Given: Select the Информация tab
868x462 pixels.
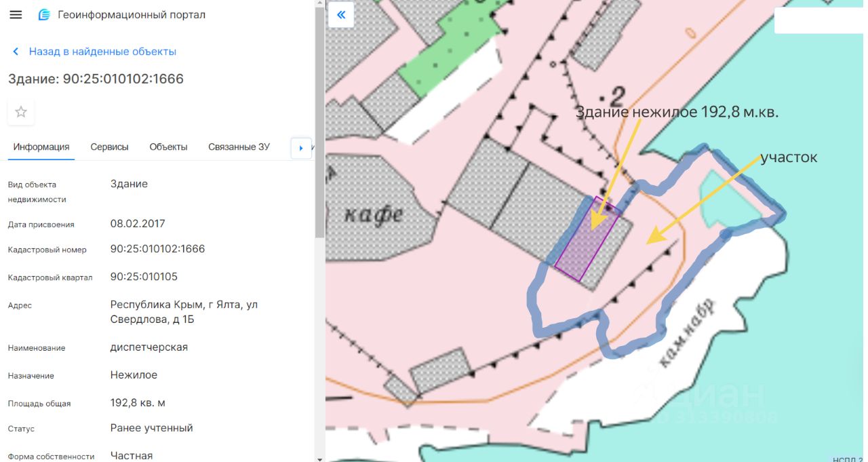Looking at the screenshot, I should tap(41, 147).
